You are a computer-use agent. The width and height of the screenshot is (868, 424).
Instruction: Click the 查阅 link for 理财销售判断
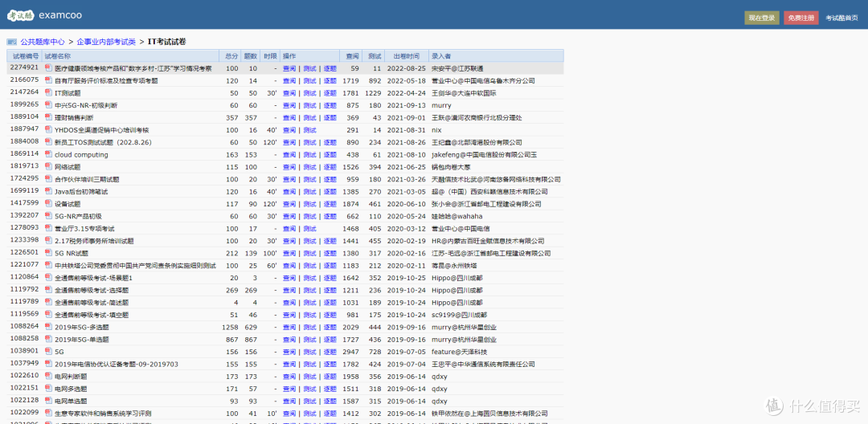click(x=289, y=118)
